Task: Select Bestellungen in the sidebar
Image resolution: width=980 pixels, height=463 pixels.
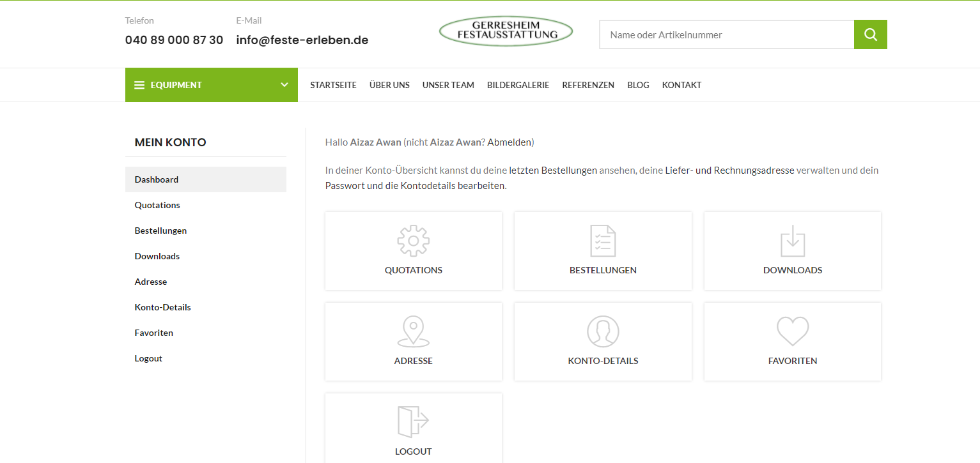Action: 206,231
